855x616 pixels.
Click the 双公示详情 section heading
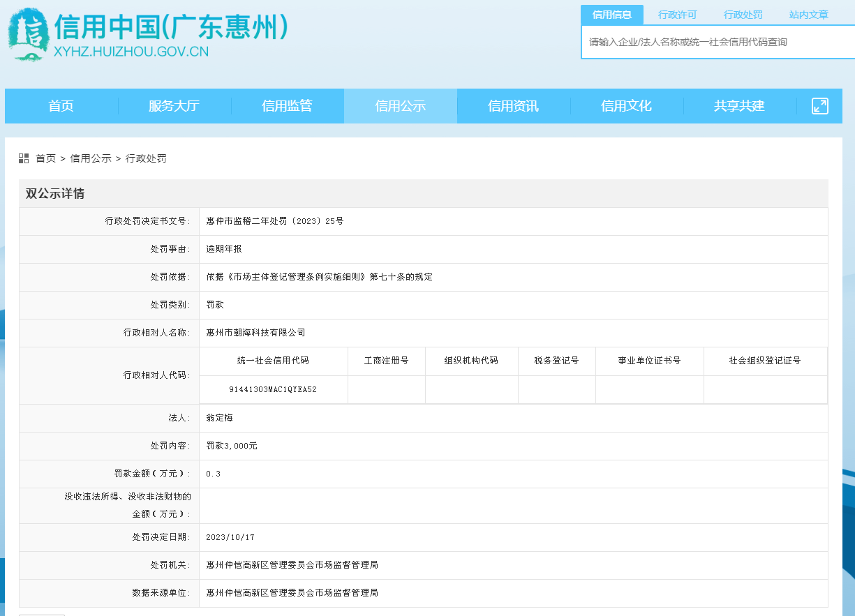click(55, 193)
